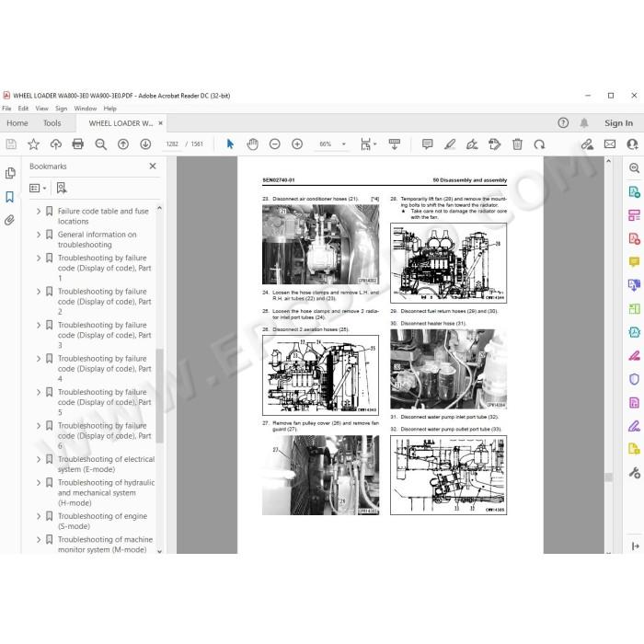This screenshot has width=644, height=644.
Task: Open the Window menu
Action: 85,109
